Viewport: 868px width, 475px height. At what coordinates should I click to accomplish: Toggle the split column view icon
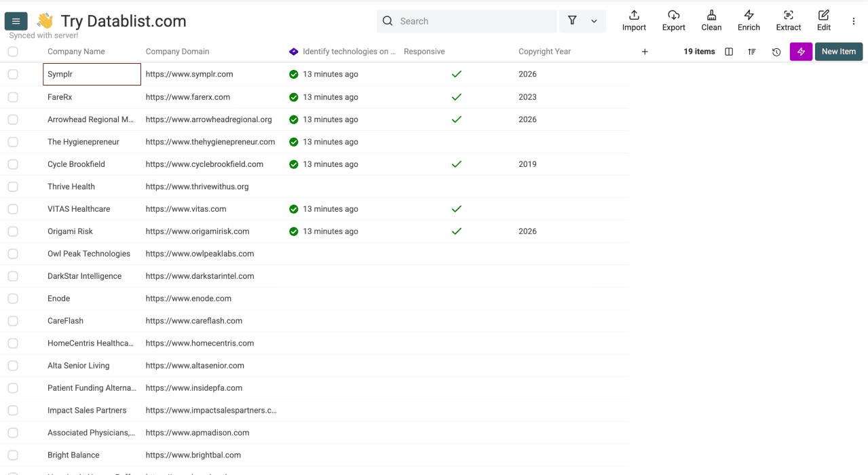click(728, 52)
